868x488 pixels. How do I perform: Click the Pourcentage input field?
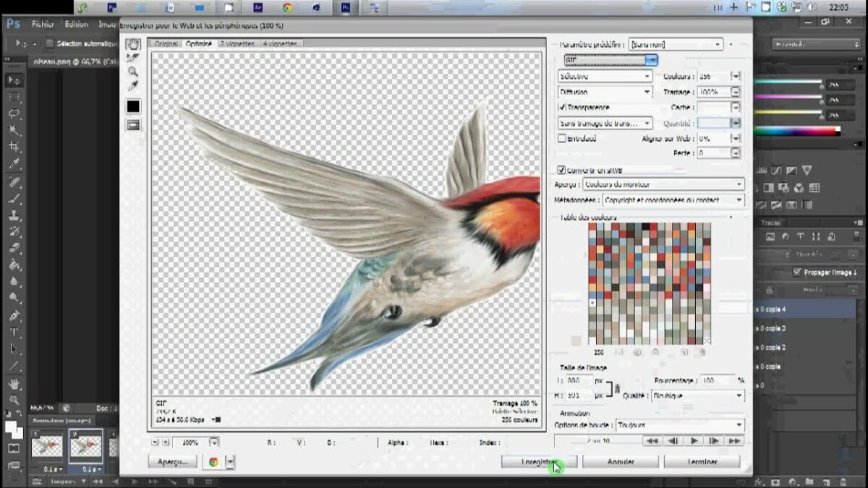(716, 380)
